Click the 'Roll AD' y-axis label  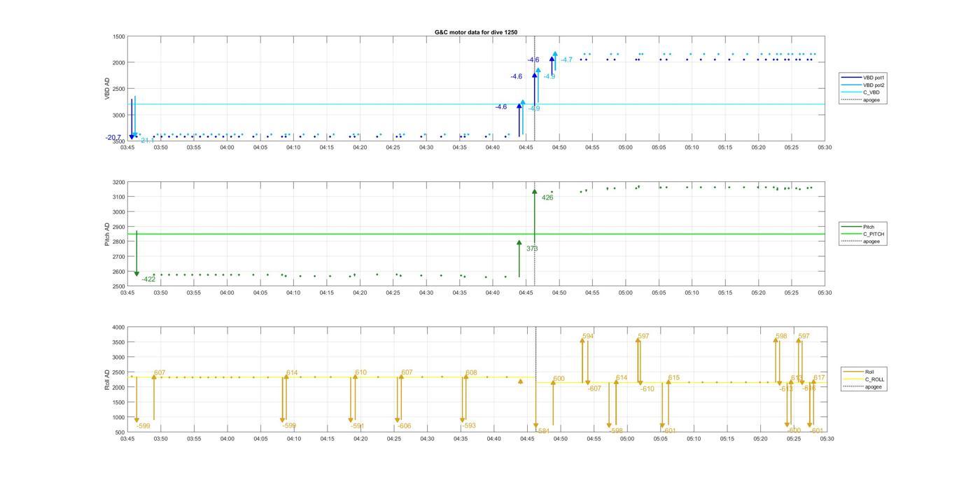coord(108,380)
